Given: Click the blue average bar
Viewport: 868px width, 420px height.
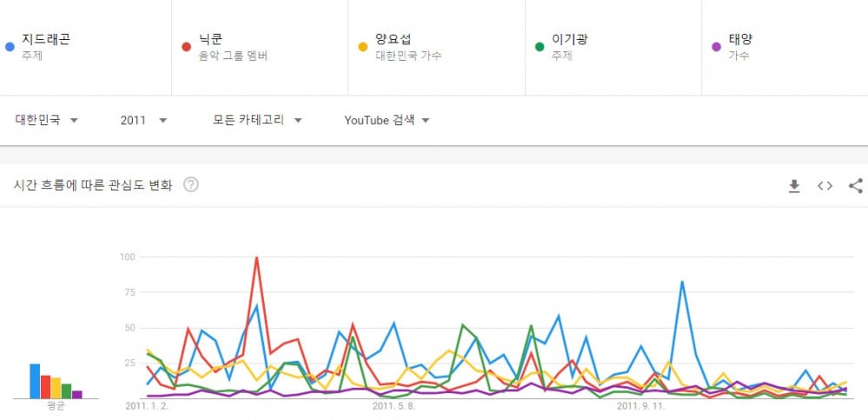Looking at the screenshot, I should [35, 381].
